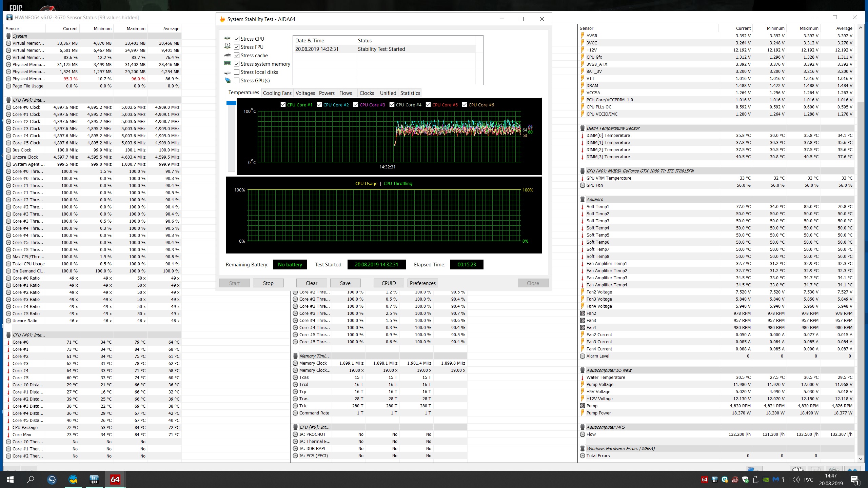Click the blue temperature graph scale slider
Screen dimensions: 868x488
tap(231, 103)
